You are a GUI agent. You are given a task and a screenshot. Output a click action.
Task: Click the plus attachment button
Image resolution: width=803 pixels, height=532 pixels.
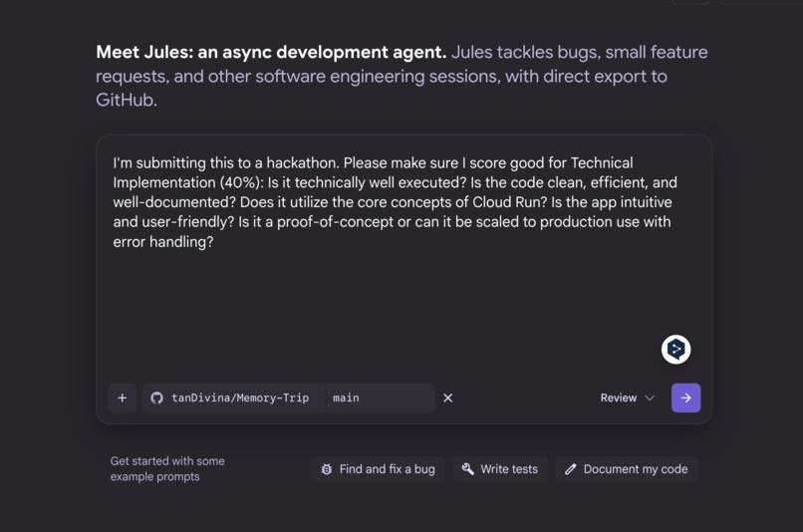122,398
